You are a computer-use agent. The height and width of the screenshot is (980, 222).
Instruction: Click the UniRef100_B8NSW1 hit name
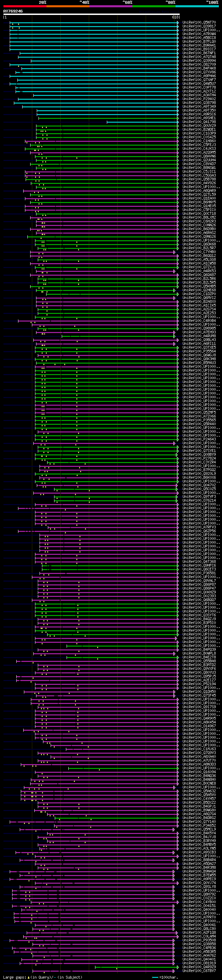pos(199,168)
